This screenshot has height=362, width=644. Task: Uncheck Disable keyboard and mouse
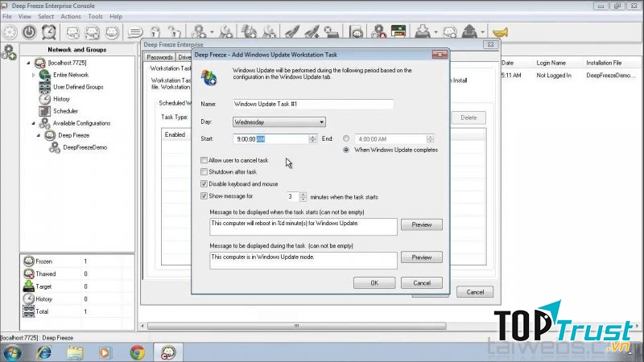tap(204, 183)
